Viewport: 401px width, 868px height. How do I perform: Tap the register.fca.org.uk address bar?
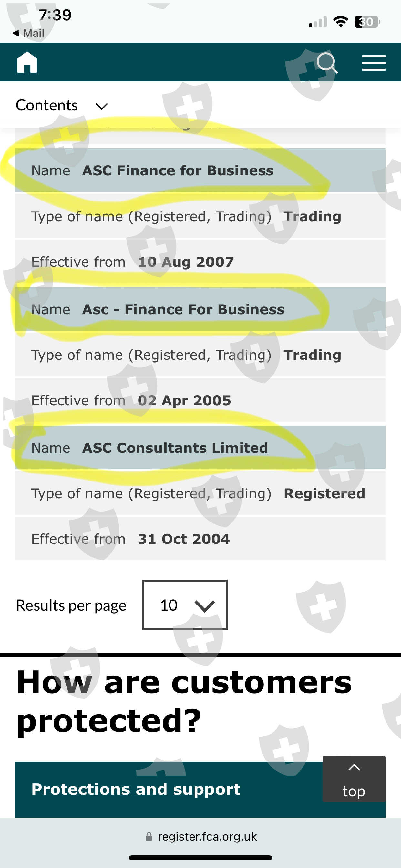tap(207, 837)
